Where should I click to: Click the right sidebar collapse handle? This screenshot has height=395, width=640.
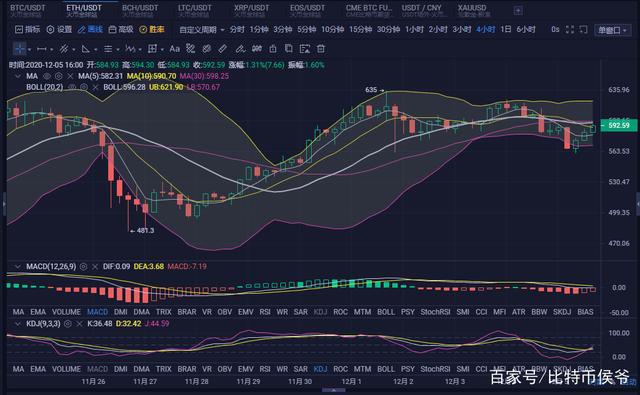point(638,203)
